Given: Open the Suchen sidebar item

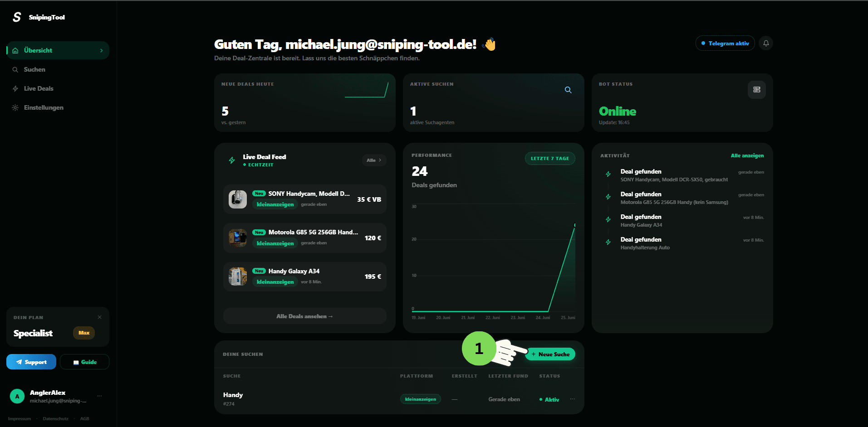Looking at the screenshot, I should 58,69.
